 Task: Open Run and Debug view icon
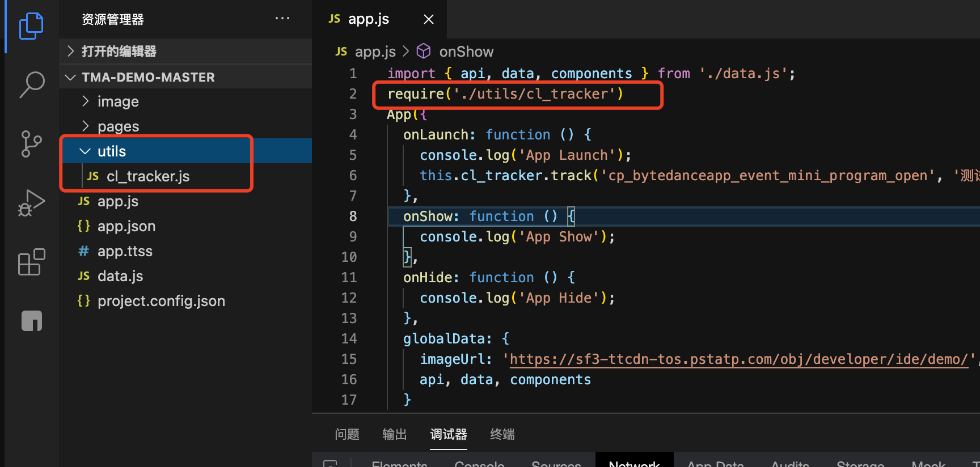coord(31,203)
